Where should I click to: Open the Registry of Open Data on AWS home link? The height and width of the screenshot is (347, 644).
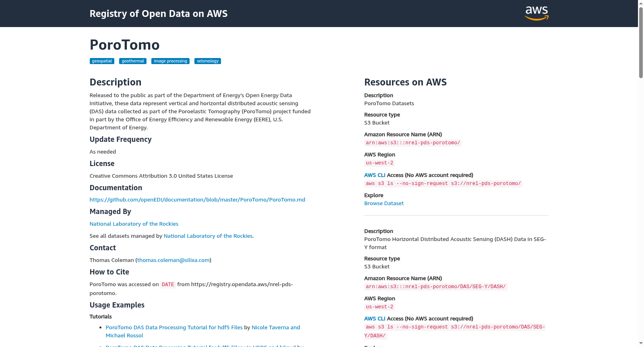(159, 14)
